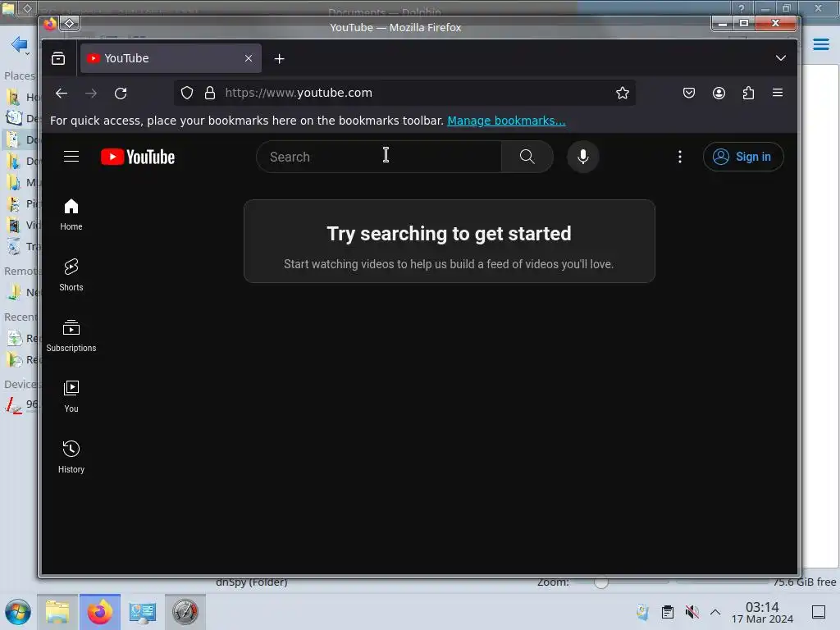Click the search magnifier button

527,157
